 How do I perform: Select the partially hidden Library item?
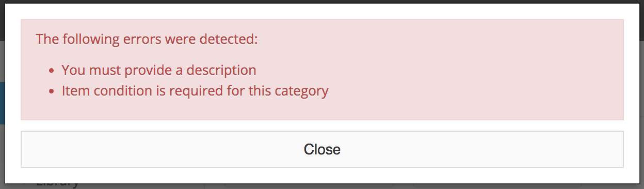(58, 183)
